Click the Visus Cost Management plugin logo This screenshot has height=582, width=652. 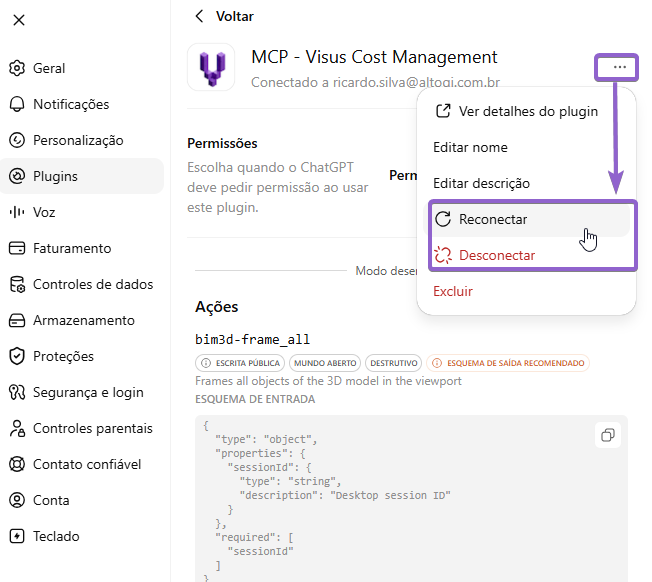pos(211,67)
